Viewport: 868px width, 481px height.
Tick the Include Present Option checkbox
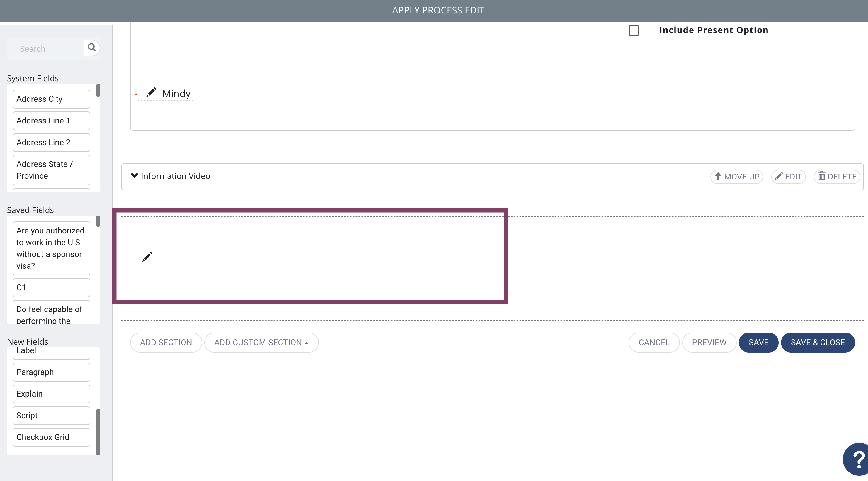634,31
